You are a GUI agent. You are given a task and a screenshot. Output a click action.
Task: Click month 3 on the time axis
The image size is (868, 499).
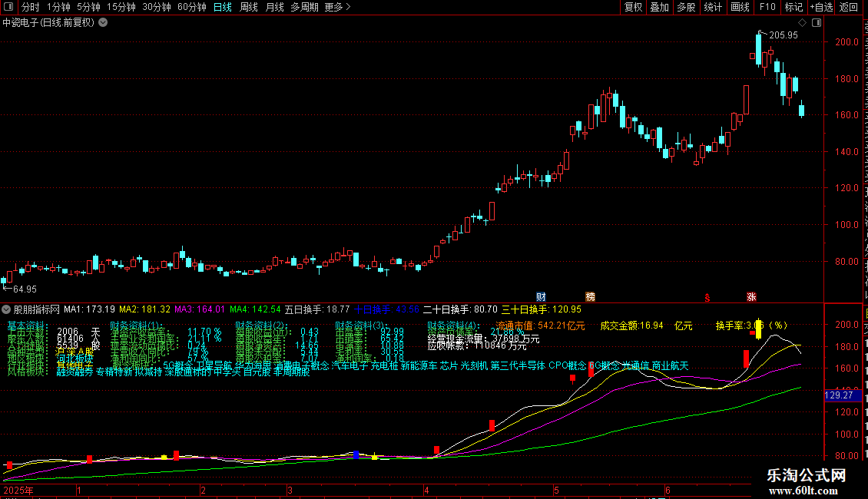(290, 491)
